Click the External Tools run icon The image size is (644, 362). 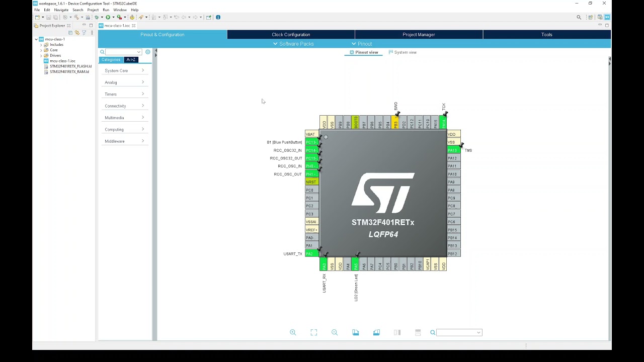119,17
